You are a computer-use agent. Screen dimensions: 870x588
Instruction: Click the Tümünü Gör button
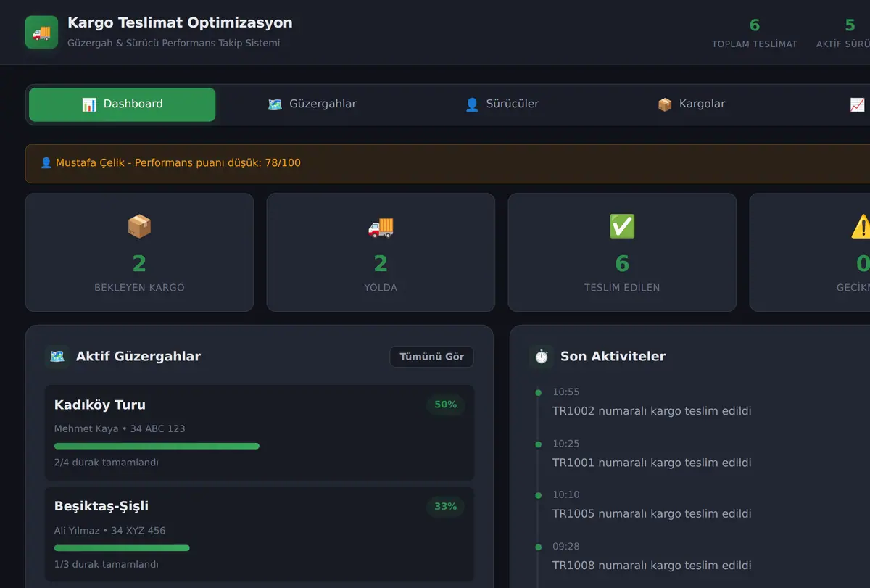(432, 357)
